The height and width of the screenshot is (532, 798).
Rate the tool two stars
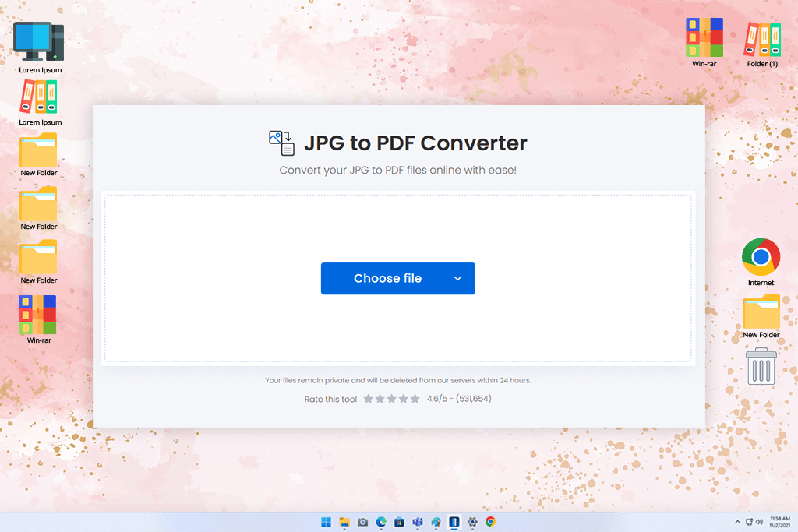(x=380, y=399)
